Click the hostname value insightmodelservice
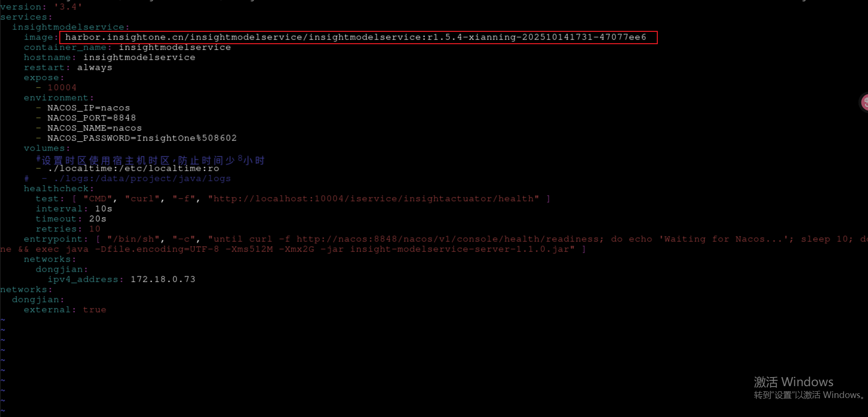The width and height of the screenshot is (868, 417). (x=139, y=57)
